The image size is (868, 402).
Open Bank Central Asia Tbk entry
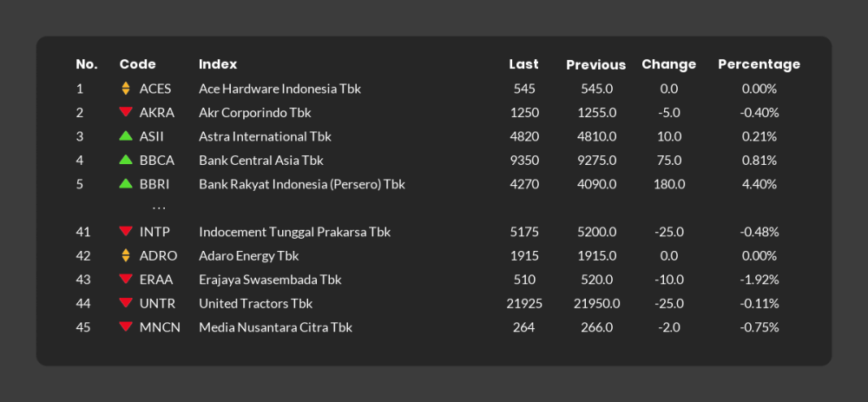[261, 161]
